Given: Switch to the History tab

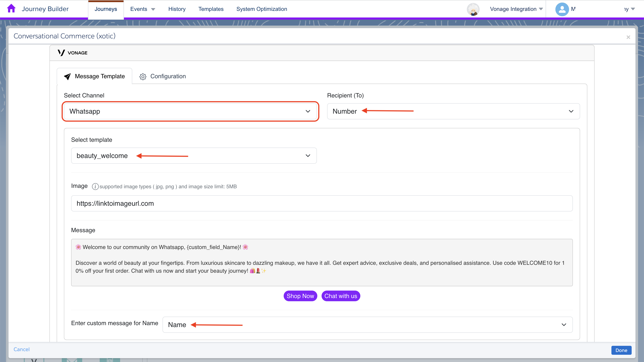Looking at the screenshot, I should [x=177, y=9].
